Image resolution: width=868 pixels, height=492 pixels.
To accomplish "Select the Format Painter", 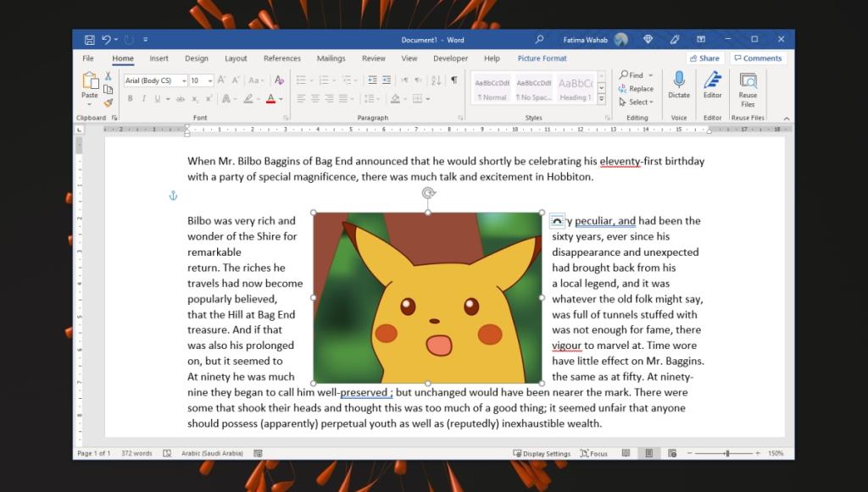I will pyautogui.click(x=108, y=102).
